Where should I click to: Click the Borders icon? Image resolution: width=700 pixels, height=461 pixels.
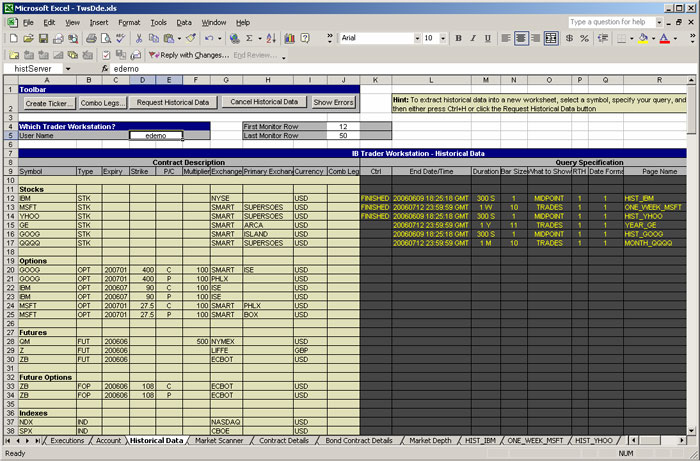pyautogui.click(x=621, y=39)
